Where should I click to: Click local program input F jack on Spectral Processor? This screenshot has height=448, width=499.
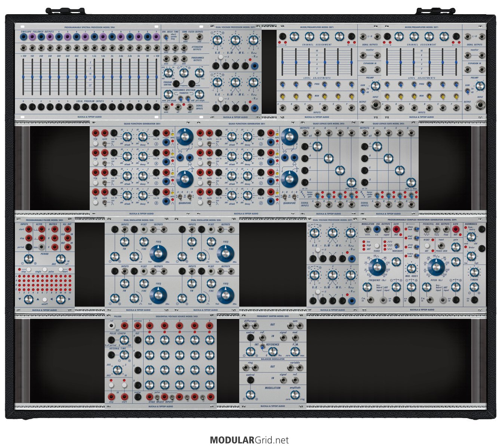157,107
